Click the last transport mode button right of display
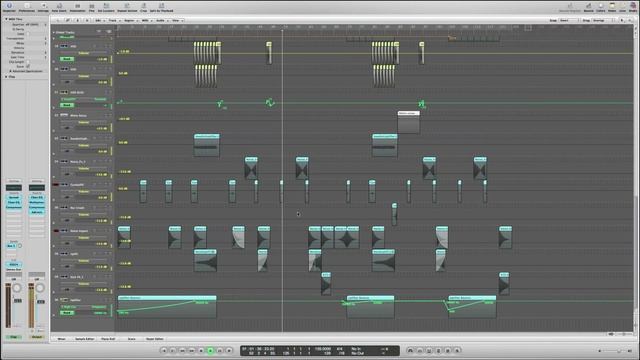The height and width of the screenshot is (360, 640). pos(457,350)
